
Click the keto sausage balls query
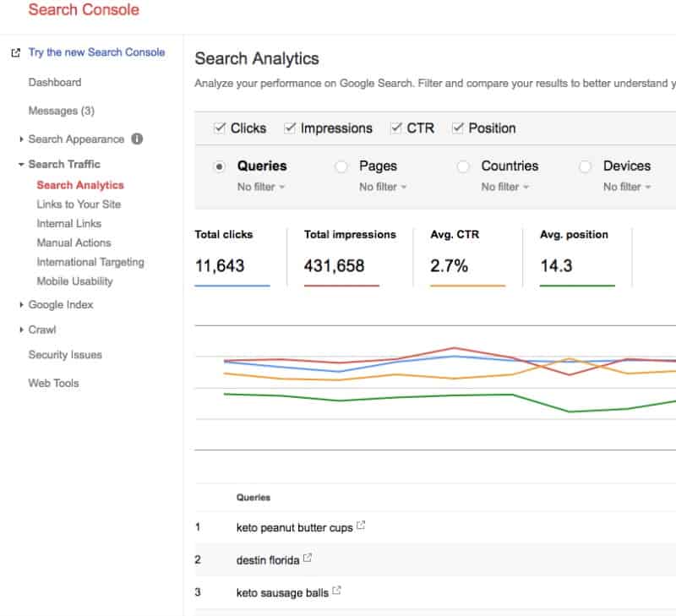pyautogui.click(x=282, y=592)
